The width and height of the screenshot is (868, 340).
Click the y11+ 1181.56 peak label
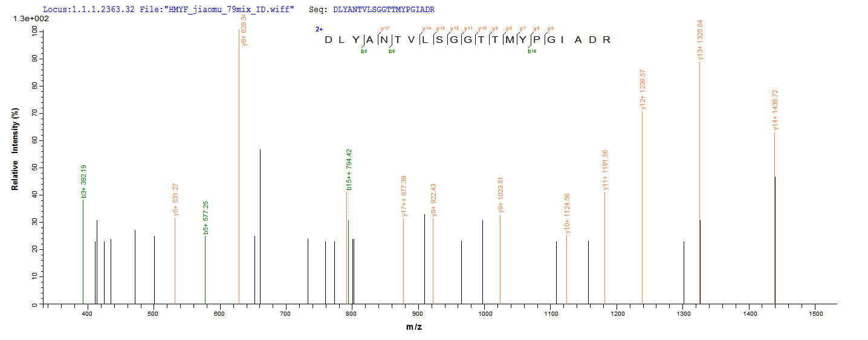tap(605, 170)
